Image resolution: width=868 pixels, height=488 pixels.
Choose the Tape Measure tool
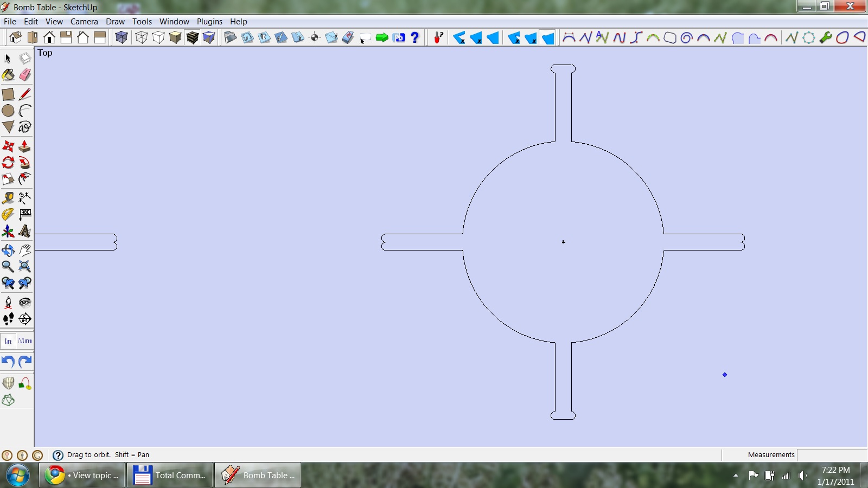8,198
